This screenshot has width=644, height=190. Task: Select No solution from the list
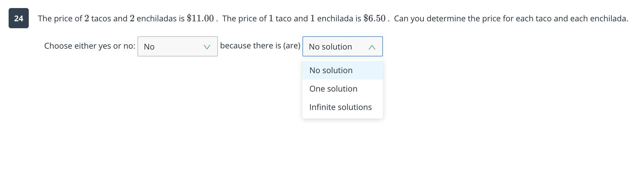point(331,70)
